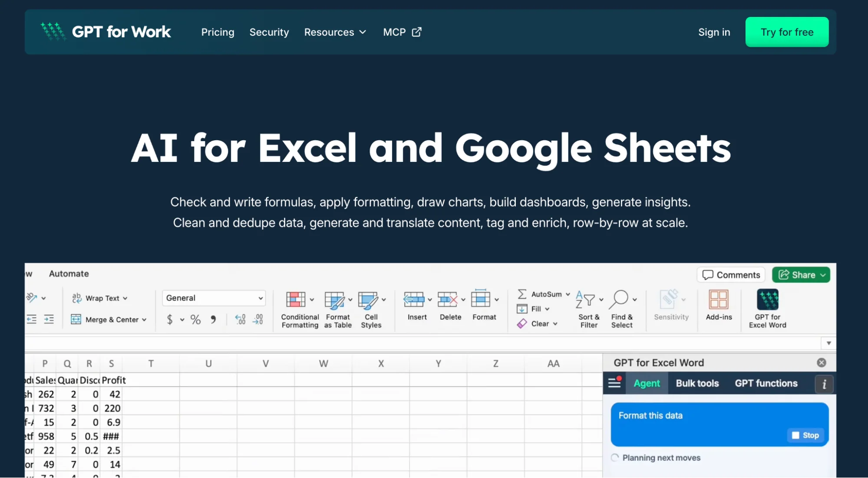
Task: Click the GPT for Work logo
Action: 106,32
